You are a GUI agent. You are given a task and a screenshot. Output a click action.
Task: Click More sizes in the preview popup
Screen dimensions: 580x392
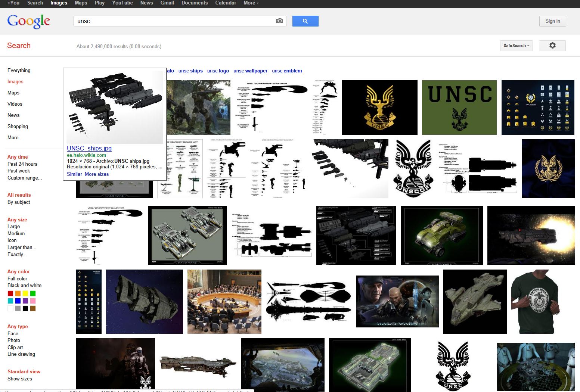97,174
